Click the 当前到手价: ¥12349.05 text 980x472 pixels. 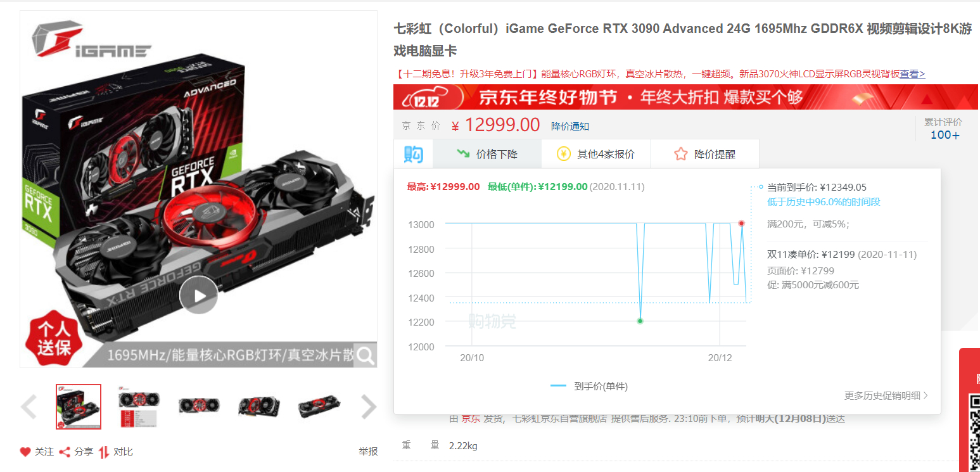tap(817, 187)
